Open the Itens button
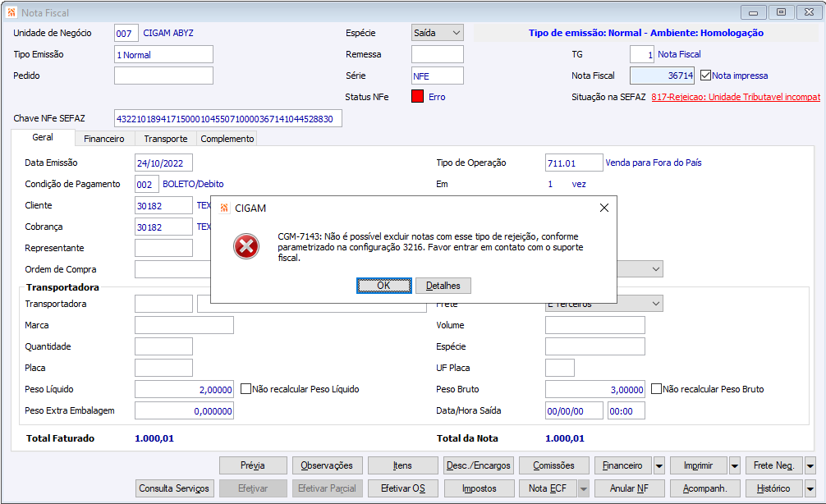Screen dimensions: 826x504 pos(402,465)
